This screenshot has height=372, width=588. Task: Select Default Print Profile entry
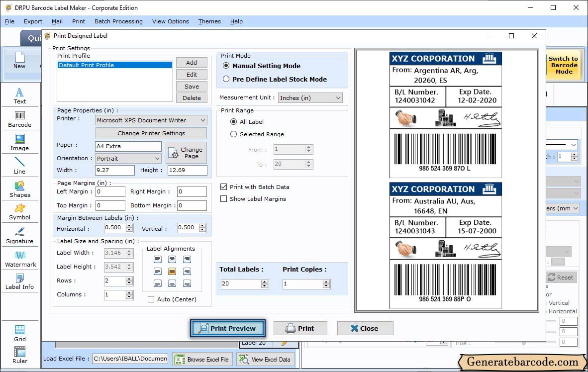click(114, 65)
